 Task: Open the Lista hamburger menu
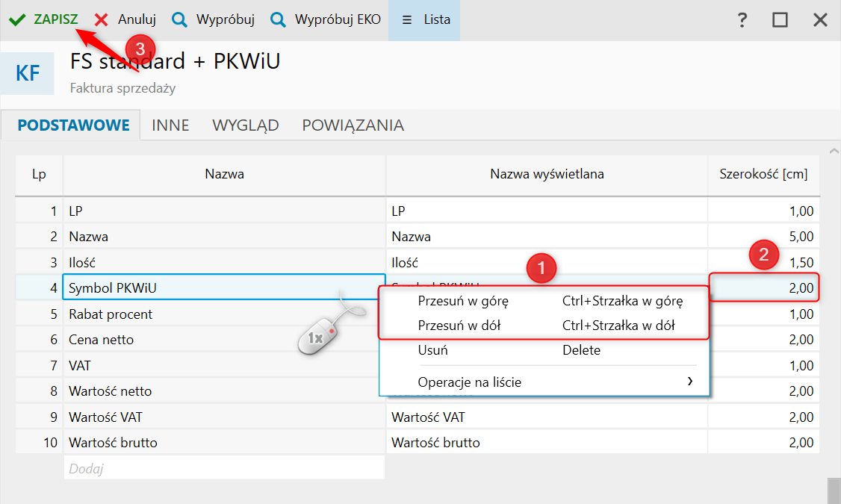[x=407, y=20]
